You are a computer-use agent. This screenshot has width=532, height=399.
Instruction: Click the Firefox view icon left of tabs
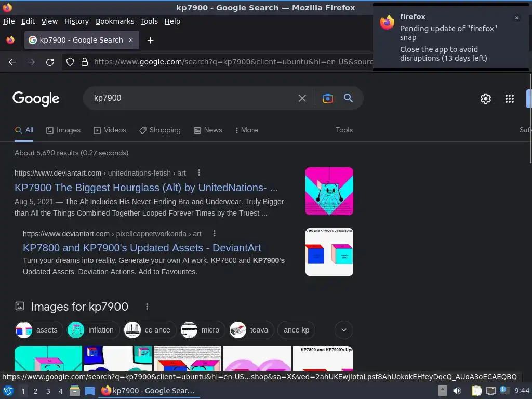tap(10, 40)
